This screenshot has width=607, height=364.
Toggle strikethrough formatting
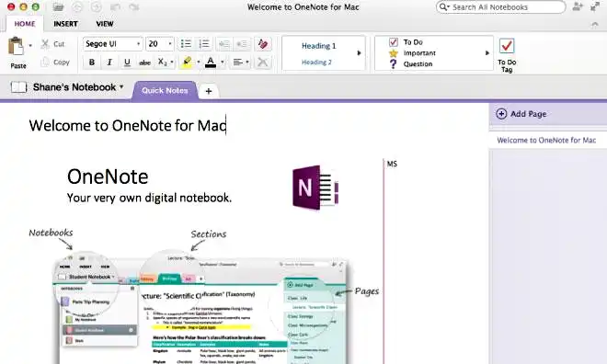click(144, 63)
